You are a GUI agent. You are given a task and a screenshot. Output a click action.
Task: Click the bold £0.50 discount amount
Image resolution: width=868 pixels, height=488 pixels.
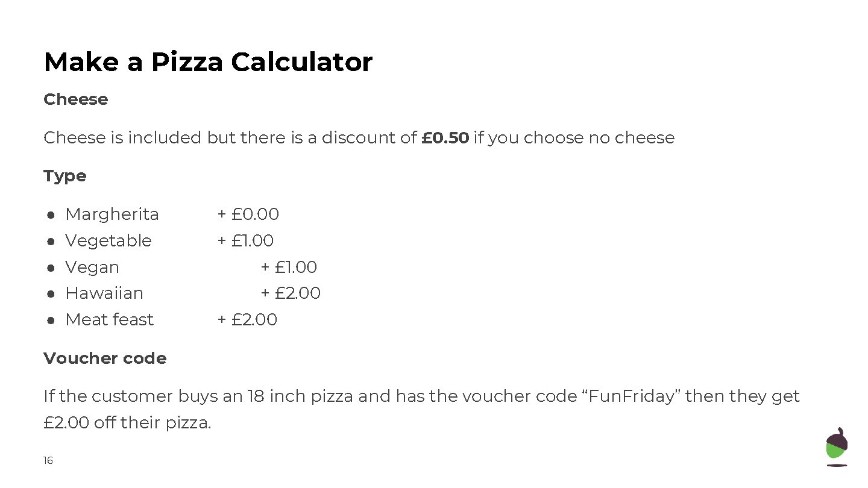445,138
